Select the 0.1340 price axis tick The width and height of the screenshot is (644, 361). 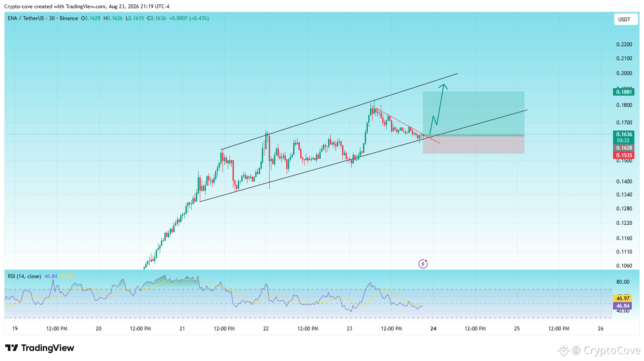coord(624,195)
